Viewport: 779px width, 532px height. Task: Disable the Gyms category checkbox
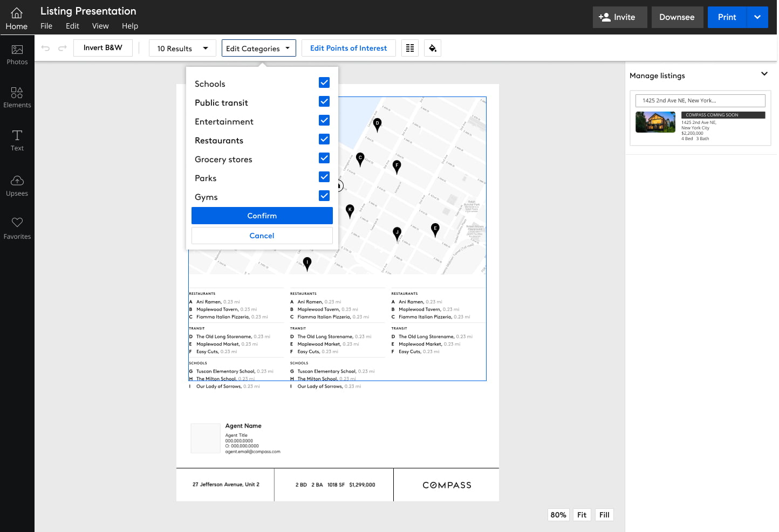[x=324, y=196]
